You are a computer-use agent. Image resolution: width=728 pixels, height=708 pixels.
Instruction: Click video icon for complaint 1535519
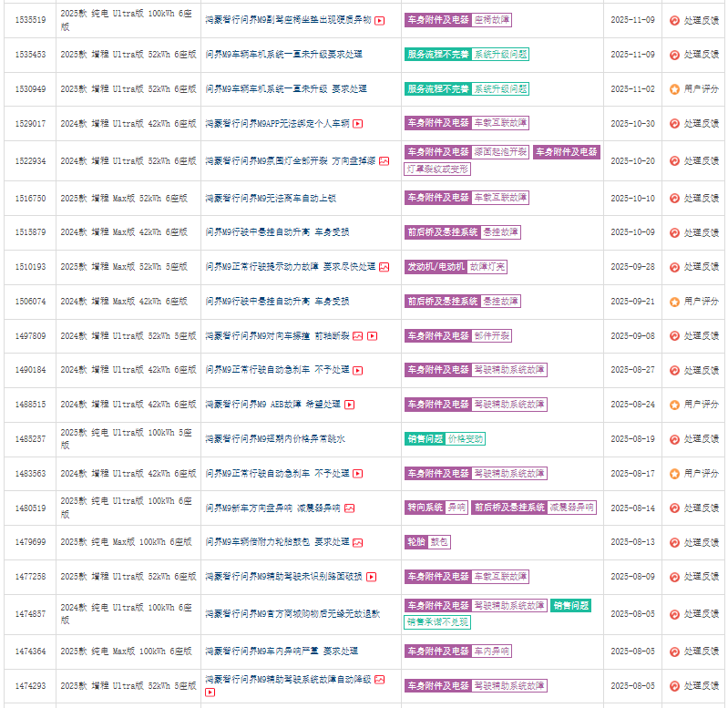click(379, 20)
